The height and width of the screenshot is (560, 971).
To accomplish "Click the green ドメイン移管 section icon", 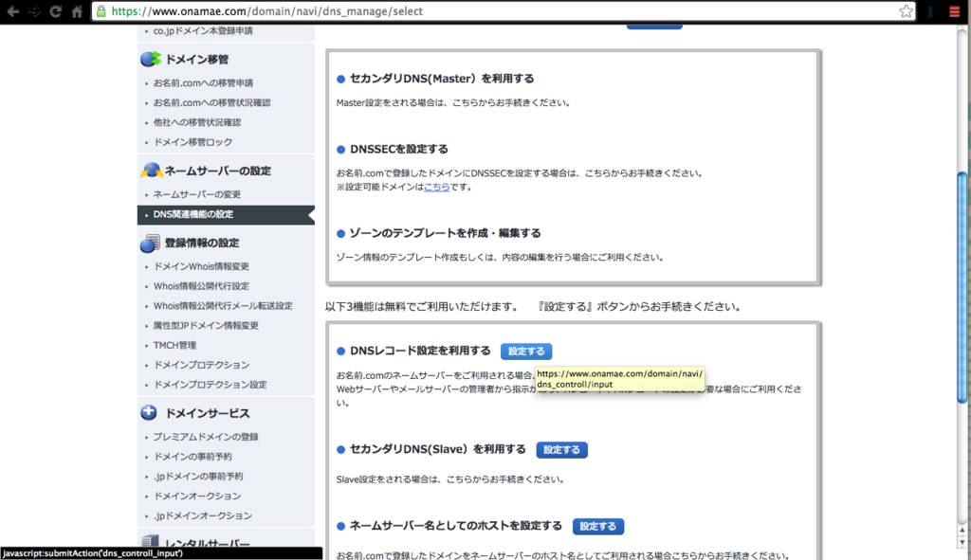I will click(149, 59).
